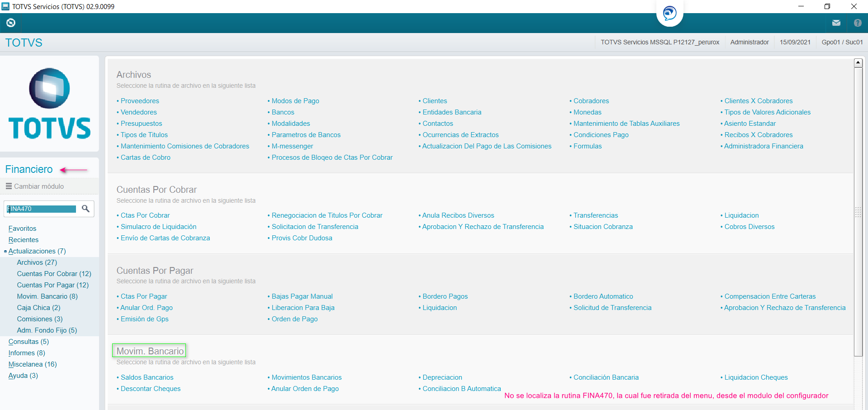
Task: Open the Bancos routine
Action: click(x=283, y=112)
